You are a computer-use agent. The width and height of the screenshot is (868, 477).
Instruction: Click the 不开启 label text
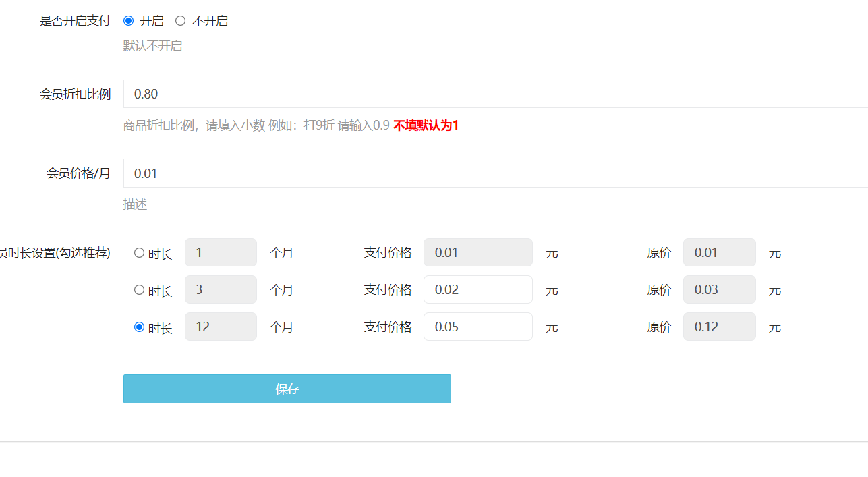point(210,21)
